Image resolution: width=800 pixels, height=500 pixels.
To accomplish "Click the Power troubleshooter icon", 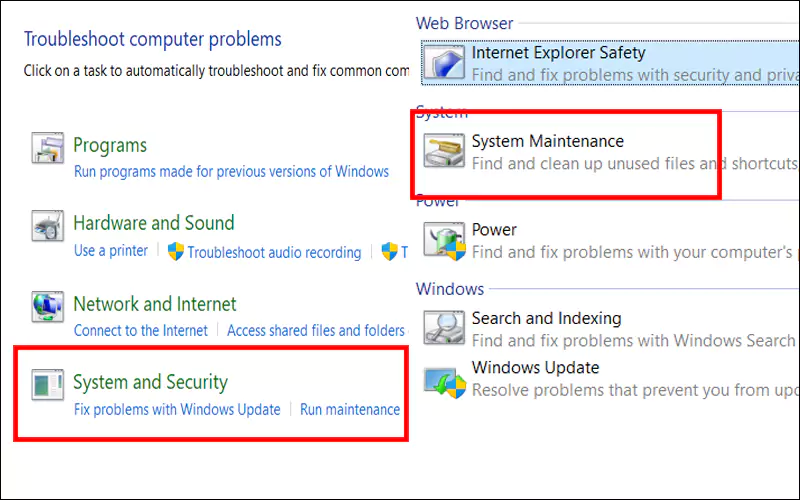I will [444, 240].
